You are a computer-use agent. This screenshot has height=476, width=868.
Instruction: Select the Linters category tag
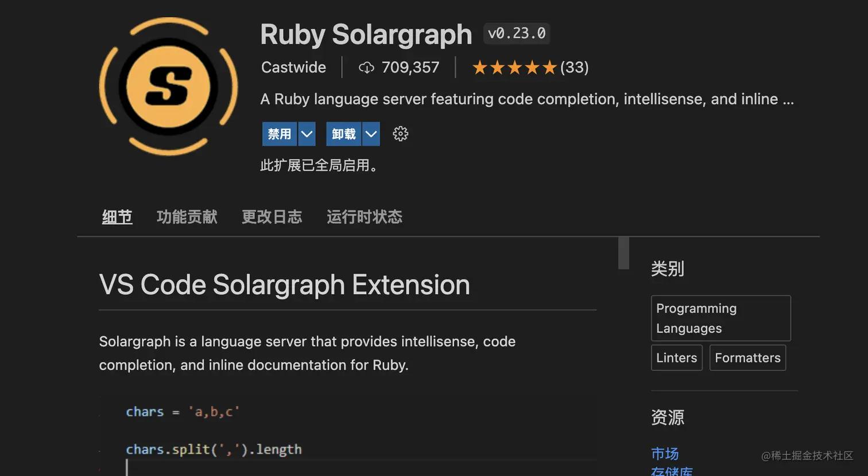tap(676, 358)
